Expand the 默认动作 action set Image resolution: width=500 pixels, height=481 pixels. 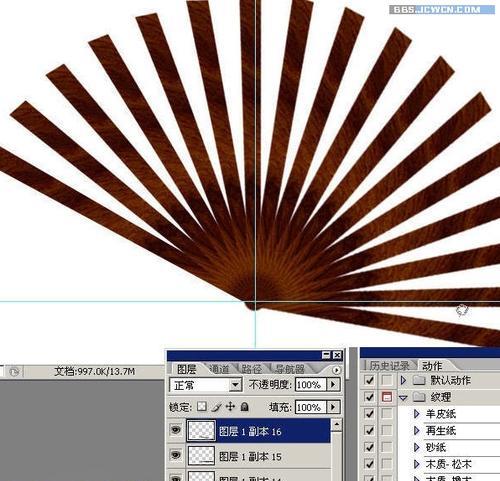(403, 380)
